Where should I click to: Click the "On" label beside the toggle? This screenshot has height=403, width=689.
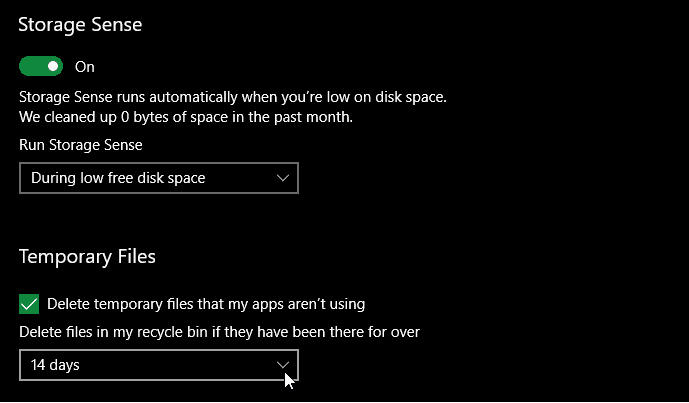point(84,67)
